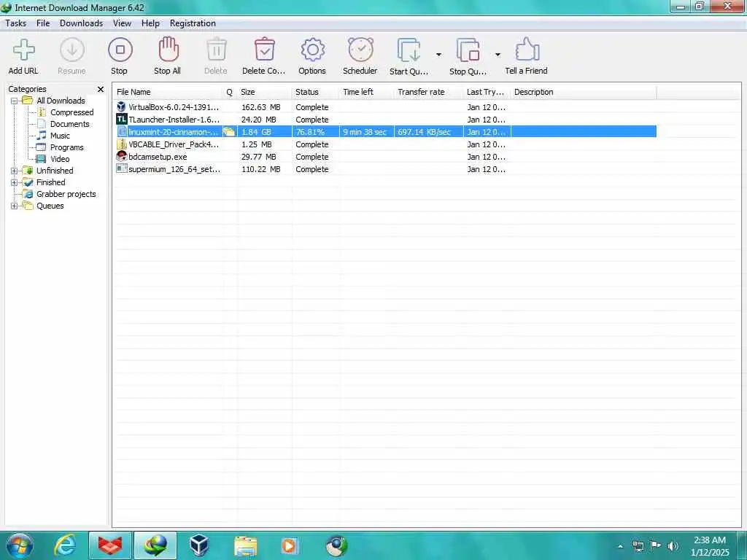This screenshot has width=747, height=560.
Task: Sort by the Transfer rate column header
Action: coord(429,92)
